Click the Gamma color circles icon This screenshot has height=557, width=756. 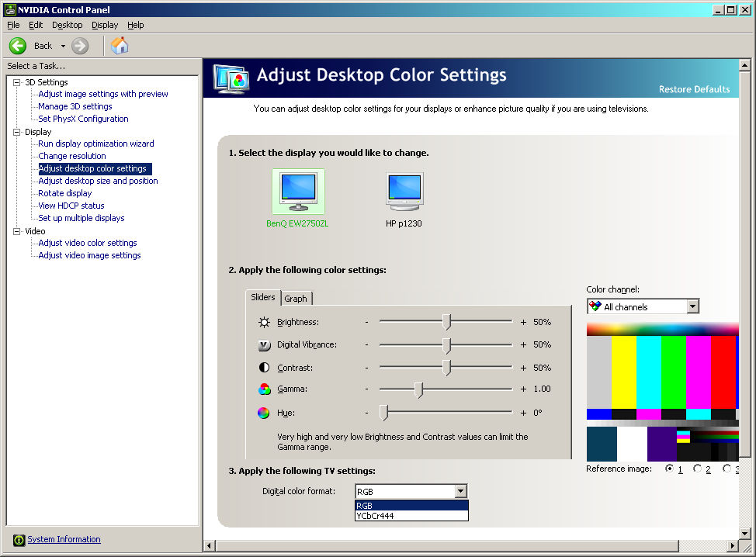click(264, 389)
